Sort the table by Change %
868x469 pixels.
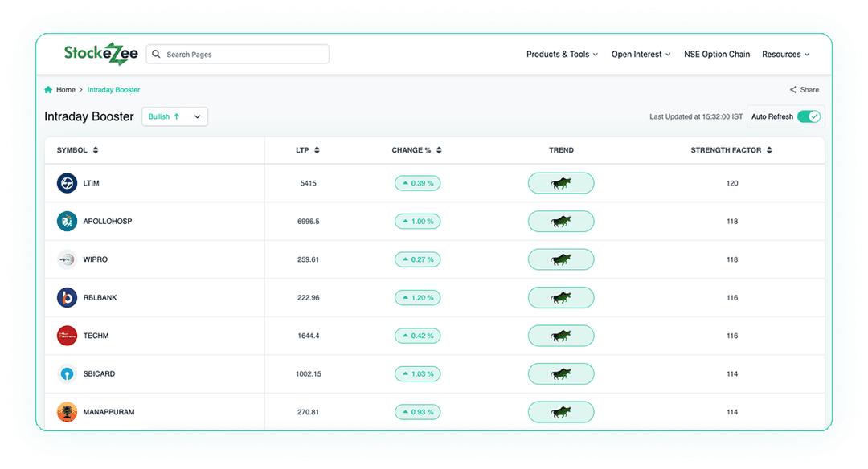click(x=439, y=150)
